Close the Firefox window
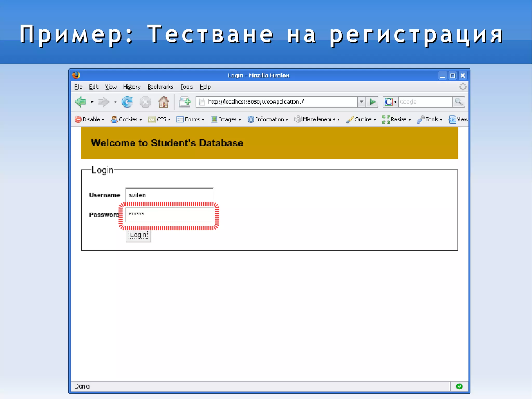Screen dimensions: 532x399 (463, 76)
